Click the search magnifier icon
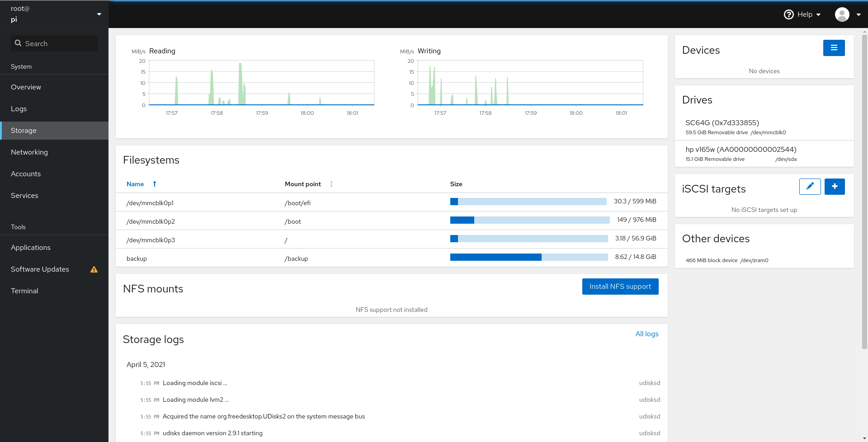The height and width of the screenshot is (442, 868). tap(18, 43)
